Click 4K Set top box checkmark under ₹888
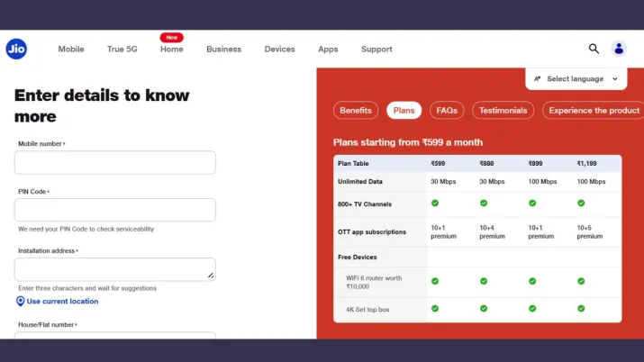 click(x=484, y=309)
